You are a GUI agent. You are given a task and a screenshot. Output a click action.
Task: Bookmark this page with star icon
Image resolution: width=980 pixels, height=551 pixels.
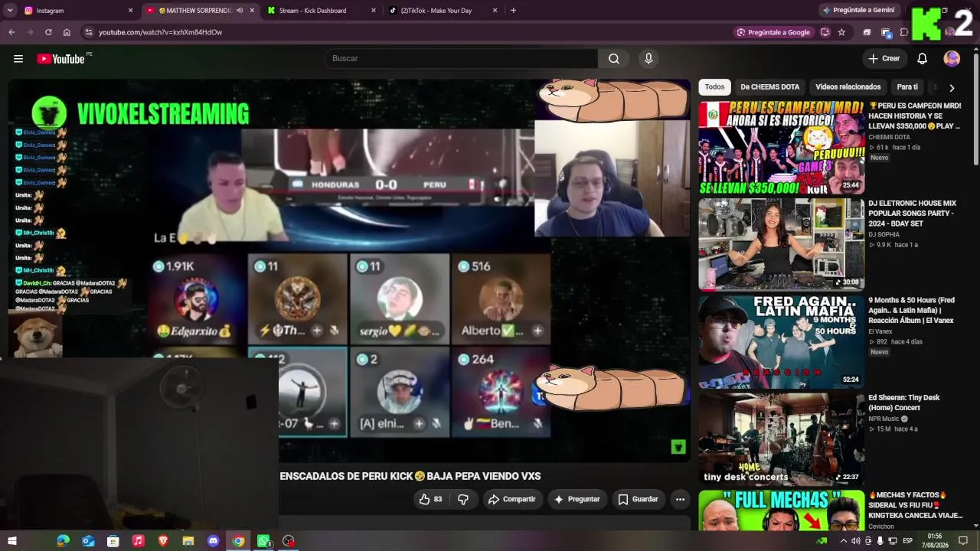(841, 32)
